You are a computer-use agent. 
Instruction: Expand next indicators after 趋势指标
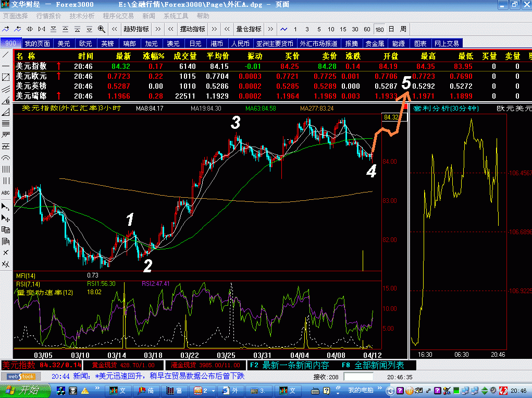point(158,29)
